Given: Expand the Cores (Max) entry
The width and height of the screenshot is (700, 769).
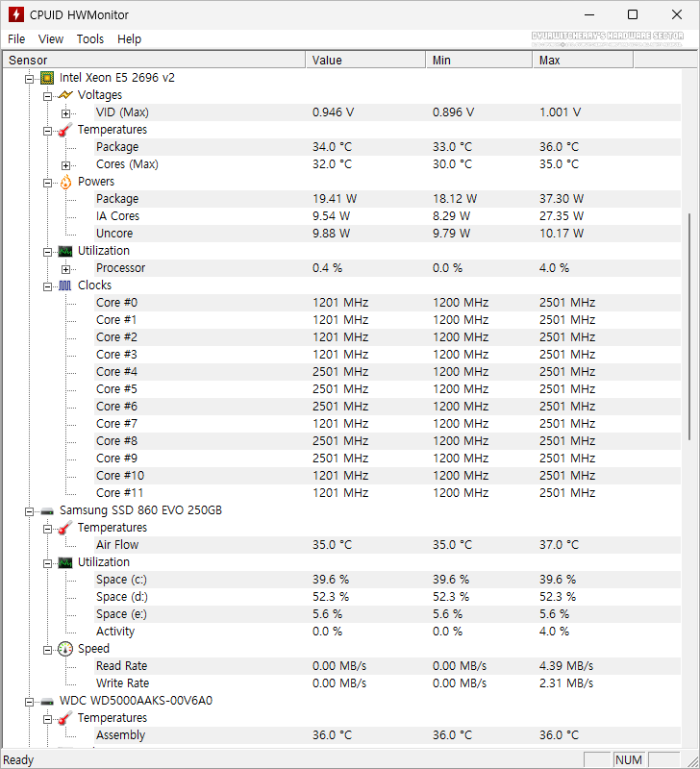Looking at the screenshot, I should tap(65, 165).
